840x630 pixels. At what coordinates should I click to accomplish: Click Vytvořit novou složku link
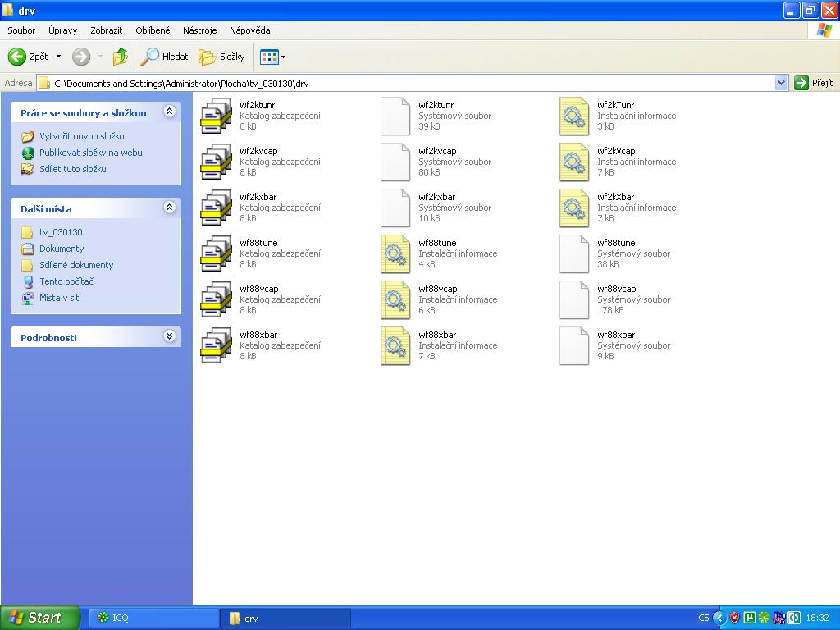point(81,136)
